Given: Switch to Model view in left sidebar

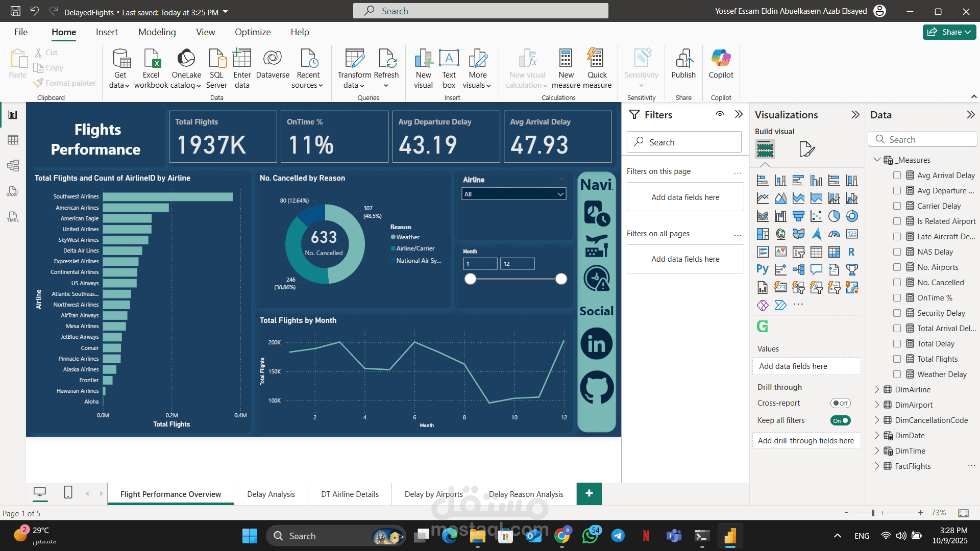Looking at the screenshot, I should 13,165.
